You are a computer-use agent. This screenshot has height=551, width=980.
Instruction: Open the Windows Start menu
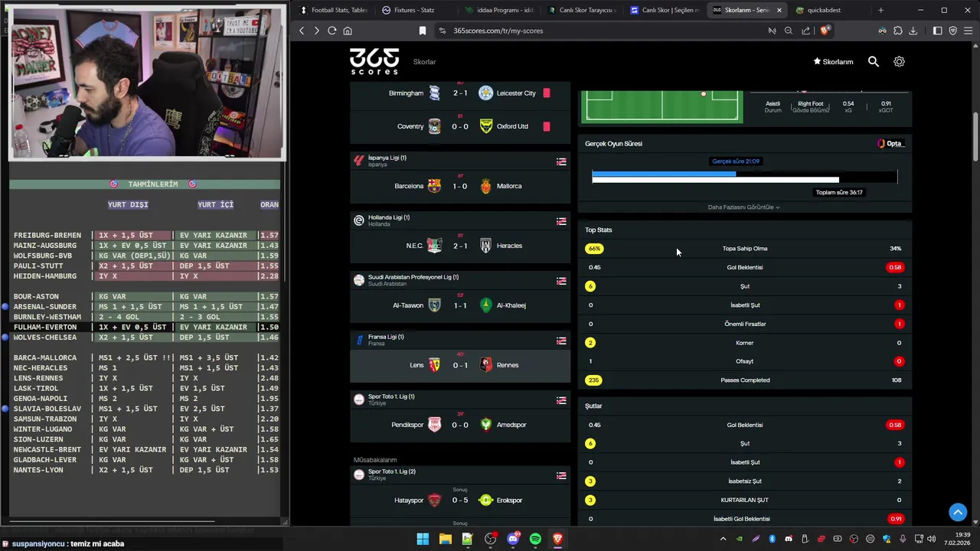click(x=423, y=539)
